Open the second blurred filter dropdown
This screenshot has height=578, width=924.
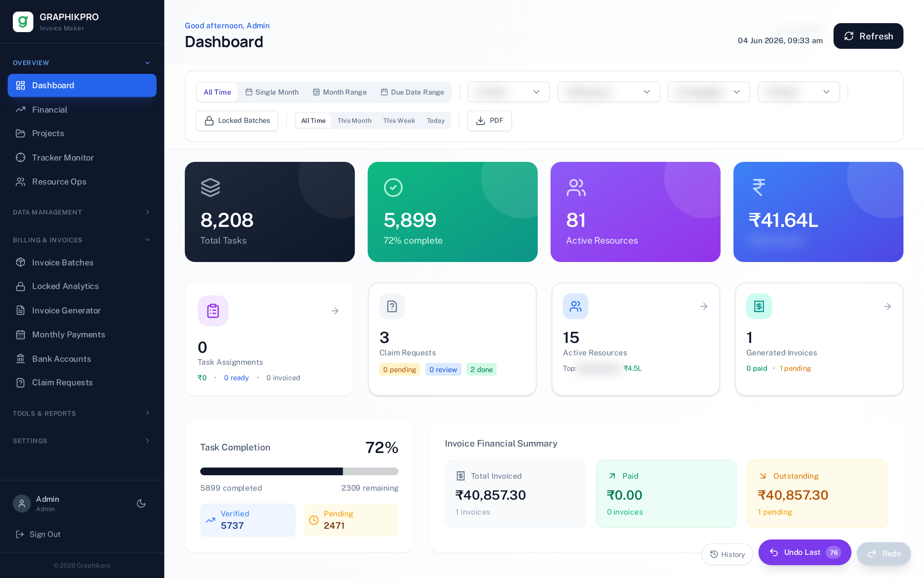pyautogui.click(x=609, y=92)
